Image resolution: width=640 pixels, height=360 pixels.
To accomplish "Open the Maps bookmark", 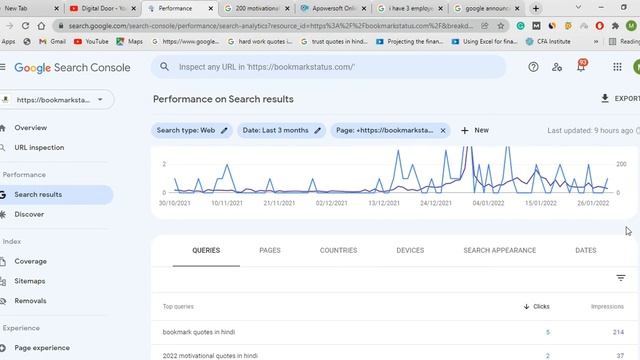I will pos(130,41).
